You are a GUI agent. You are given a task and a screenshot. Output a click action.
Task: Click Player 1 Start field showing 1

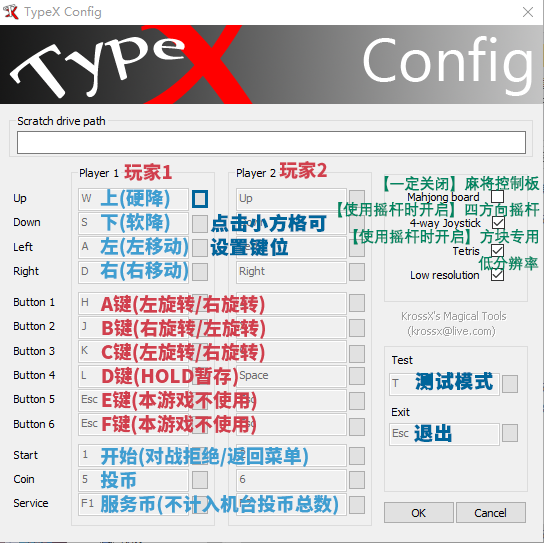coord(133,455)
